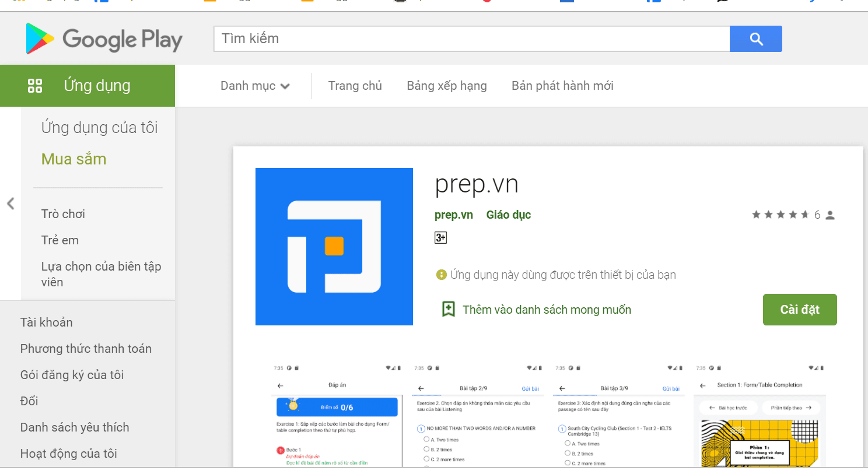Click the ratings count person icon
868x470 pixels.
tap(831, 215)
